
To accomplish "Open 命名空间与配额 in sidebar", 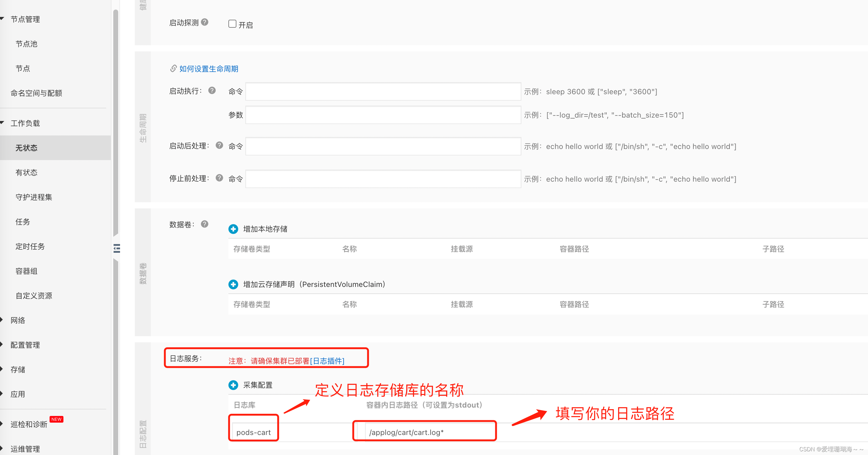I will pos(36,93).
